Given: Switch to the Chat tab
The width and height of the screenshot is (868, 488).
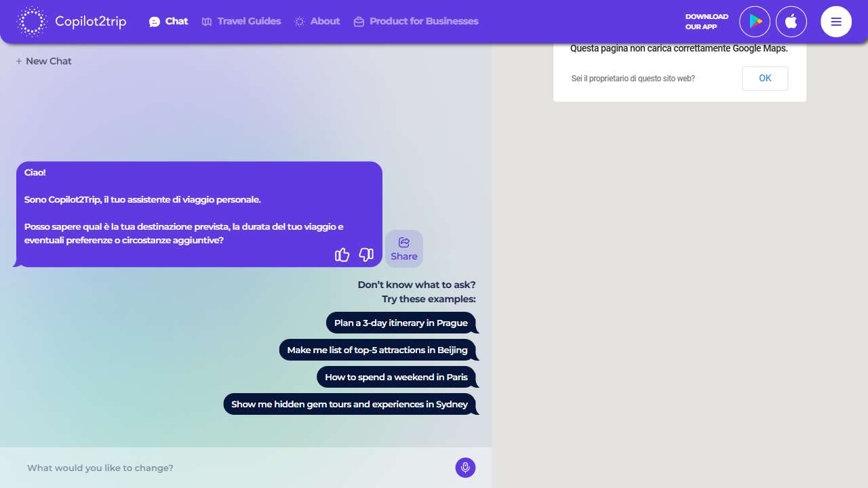Looking at the screenshot, I should [x=169, y=22].
